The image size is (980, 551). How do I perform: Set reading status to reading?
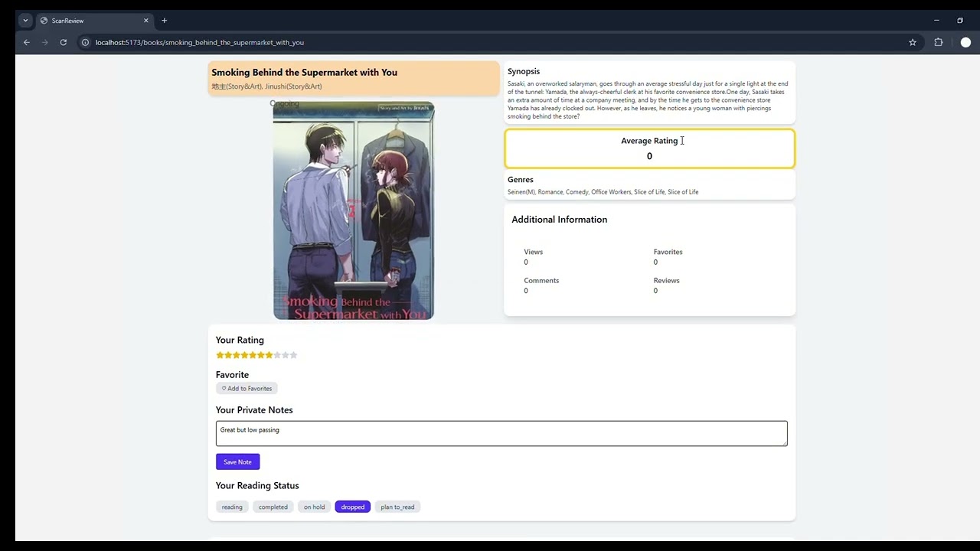pyautogui.click(x=232, y=507)
